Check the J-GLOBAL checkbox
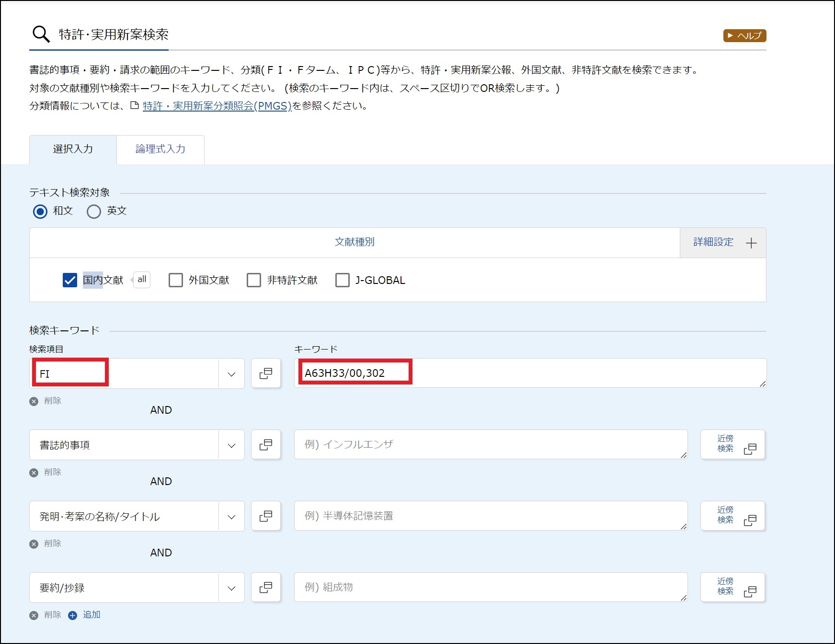835x644 pixels. [x=343, y=280]
